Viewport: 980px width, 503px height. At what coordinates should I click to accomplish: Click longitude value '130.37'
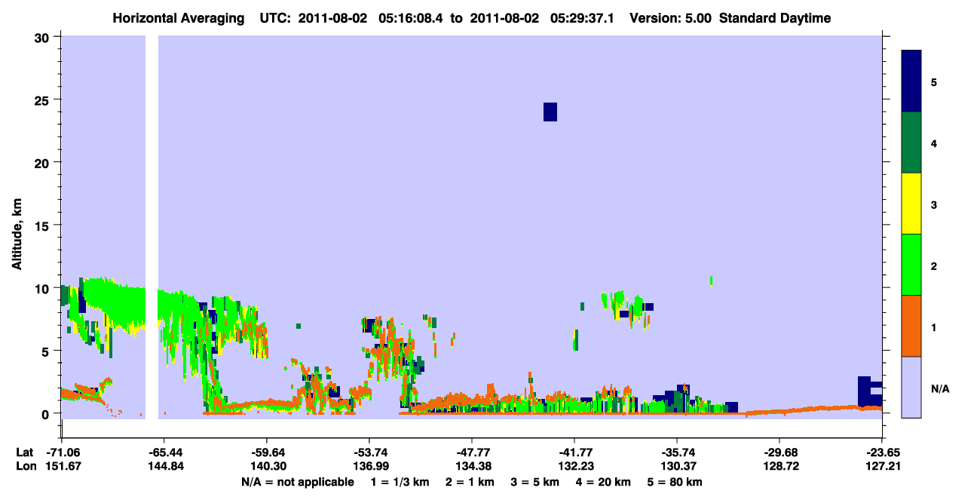click(x=677, y=466)
